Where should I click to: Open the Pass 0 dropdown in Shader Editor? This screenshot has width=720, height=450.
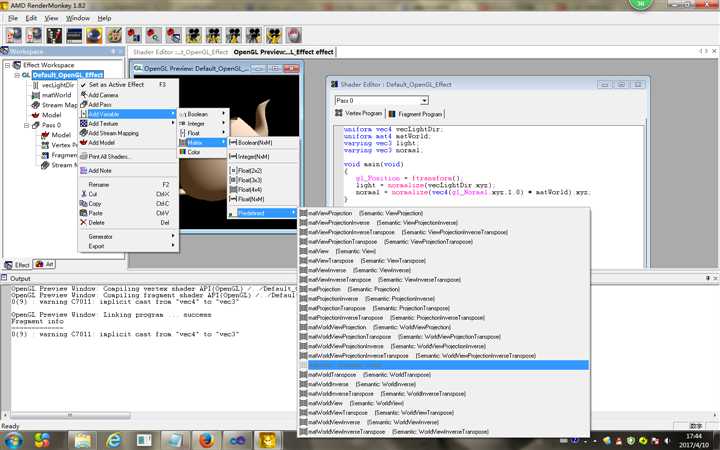tap(424, 100)
